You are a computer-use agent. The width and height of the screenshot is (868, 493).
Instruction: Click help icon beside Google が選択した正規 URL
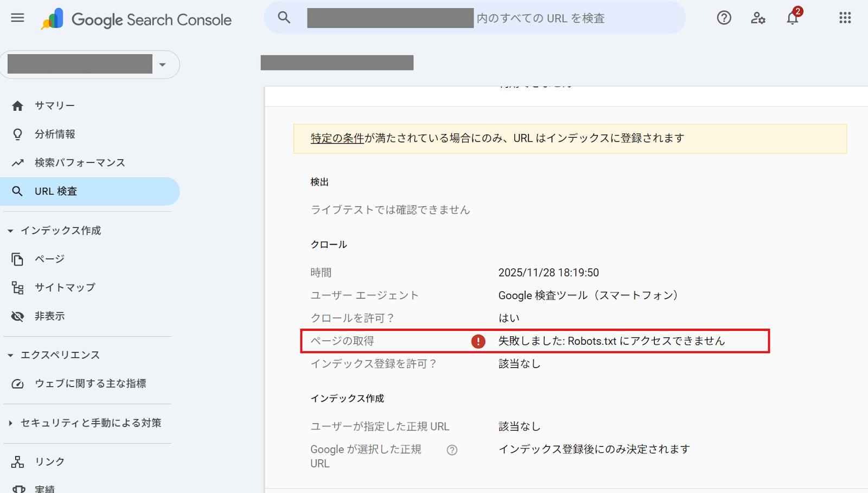[x=452, y=450]
